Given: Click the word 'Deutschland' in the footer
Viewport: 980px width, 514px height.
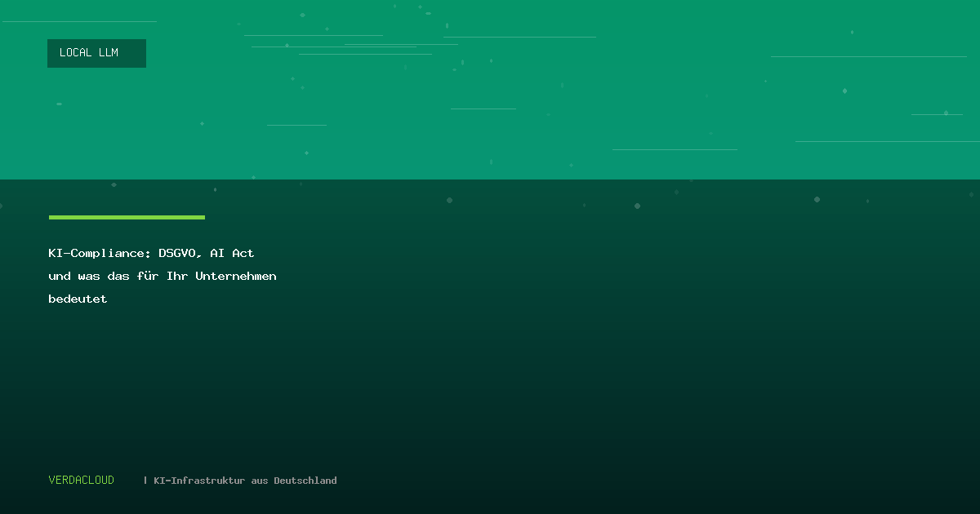Looking at the screenshot, I should point(305,481).
